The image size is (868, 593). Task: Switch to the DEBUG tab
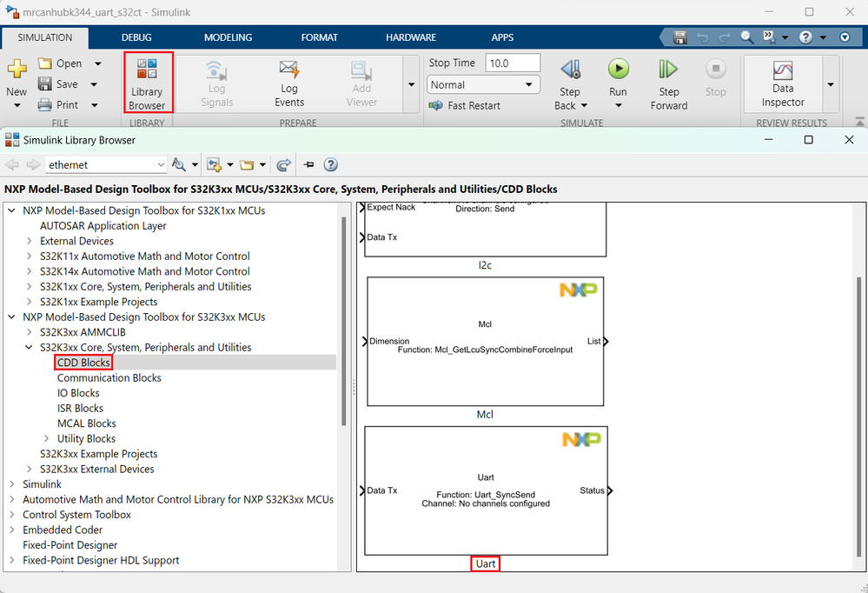tap(136, 37)
